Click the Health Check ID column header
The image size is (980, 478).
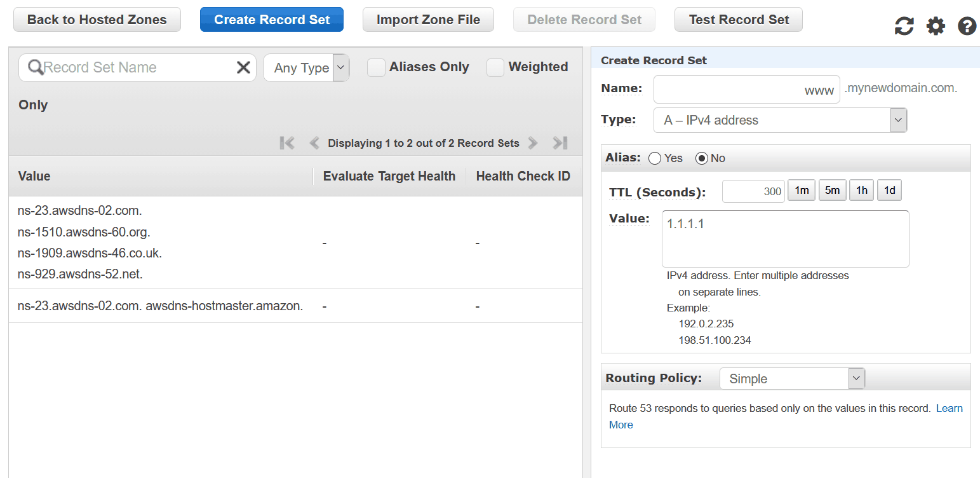[523, 176]
